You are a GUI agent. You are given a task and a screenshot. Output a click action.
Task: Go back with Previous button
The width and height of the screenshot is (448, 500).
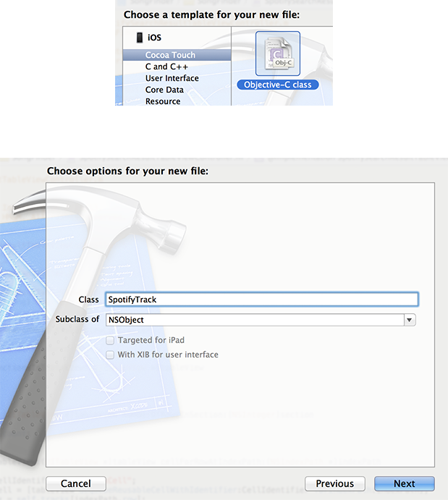pyautogui.click(x=335, y=484)
